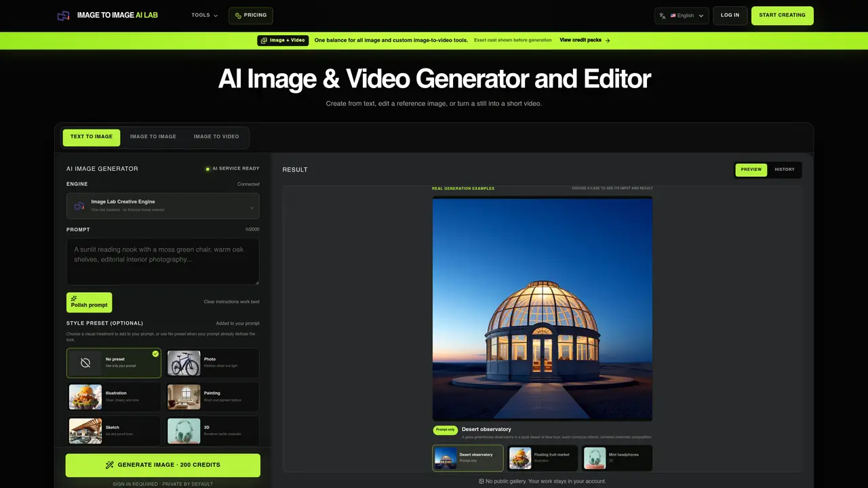This screenshot has width=868, height=488.
Task: Open the English language dropdown
Action: point(682,16)
